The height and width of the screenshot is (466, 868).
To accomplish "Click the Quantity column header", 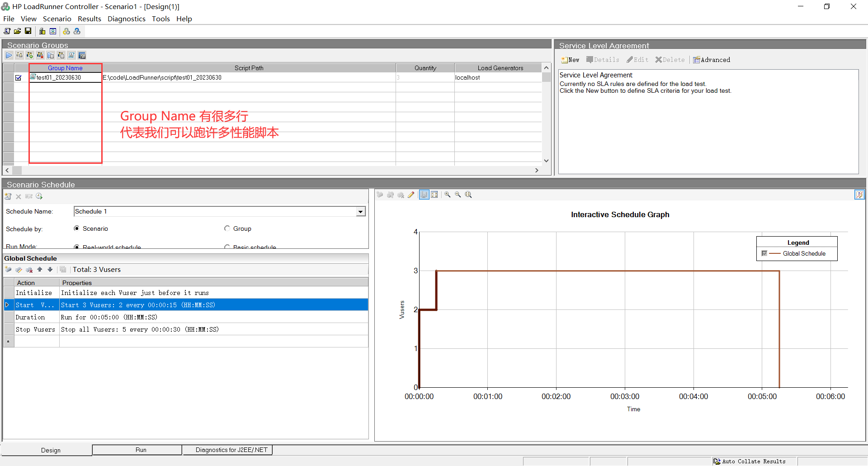I will [x=425, y=68].
